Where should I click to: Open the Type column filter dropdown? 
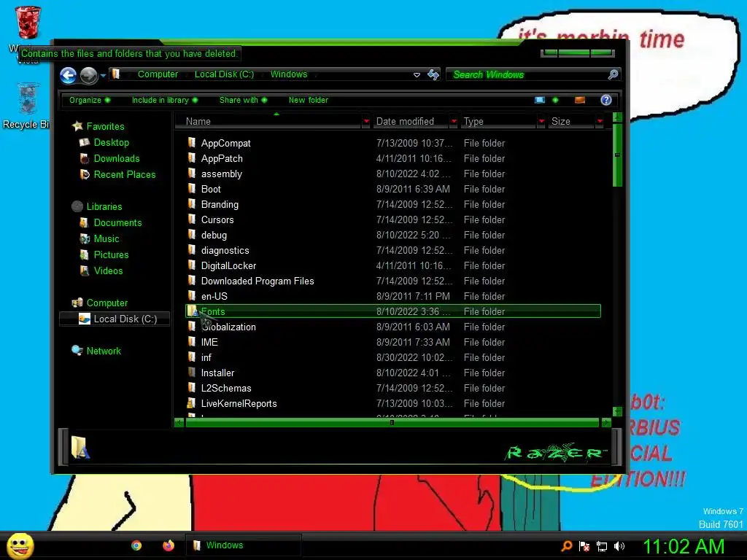(541, 122)
